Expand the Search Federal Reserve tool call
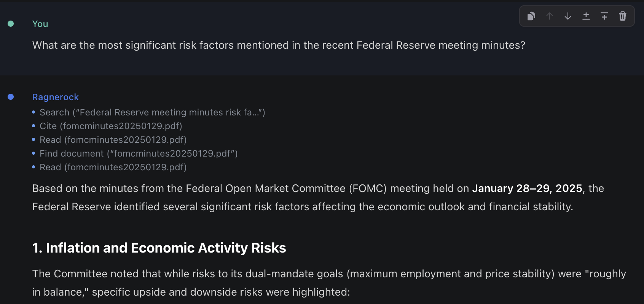This screenshot has height=304, width=644. (x=152, y=112)
